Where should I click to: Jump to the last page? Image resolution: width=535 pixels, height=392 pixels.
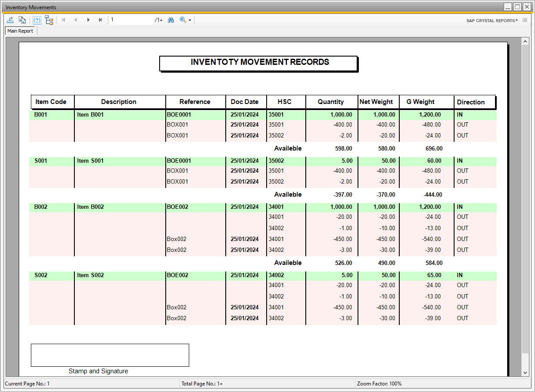coord(100,20)
